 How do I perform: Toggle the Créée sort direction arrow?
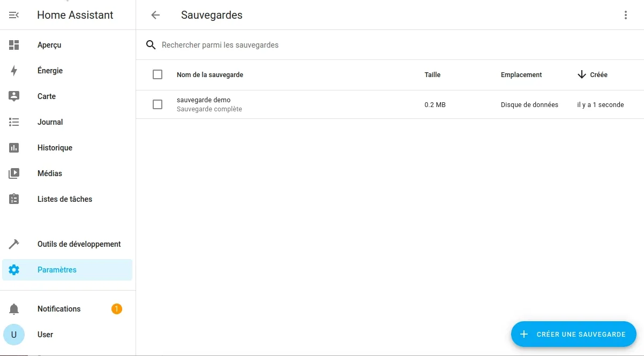point(581,74)
